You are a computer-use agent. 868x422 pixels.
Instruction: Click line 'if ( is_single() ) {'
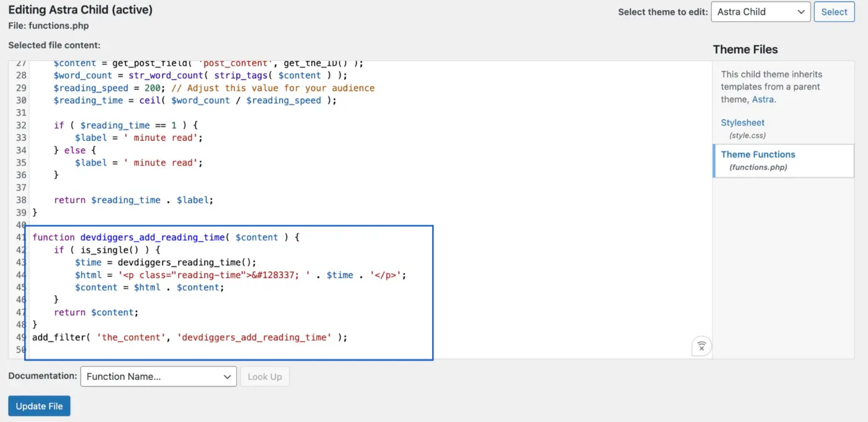pyautogui.click(x=107, y=249)
